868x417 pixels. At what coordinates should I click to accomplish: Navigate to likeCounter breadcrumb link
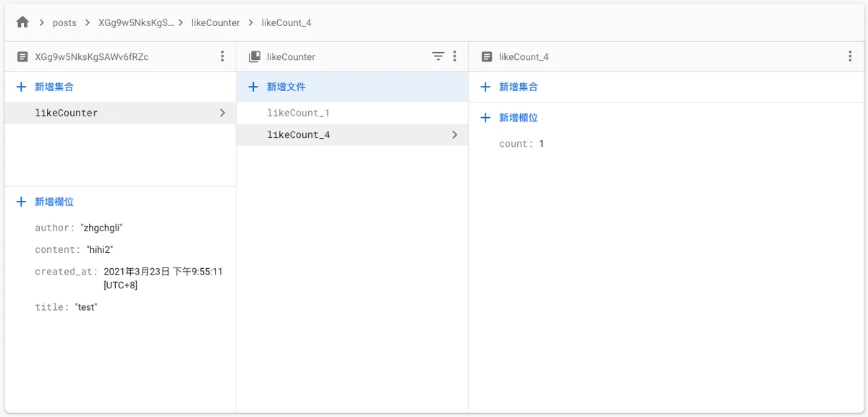[x=215, y=22]
